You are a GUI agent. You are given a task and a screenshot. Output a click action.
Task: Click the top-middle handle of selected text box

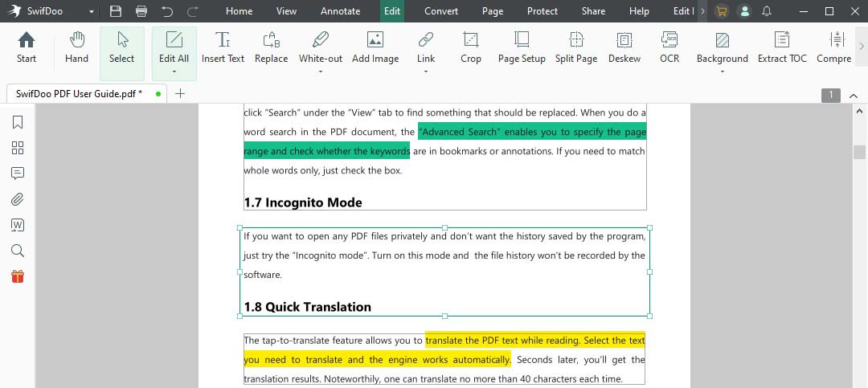444,227
